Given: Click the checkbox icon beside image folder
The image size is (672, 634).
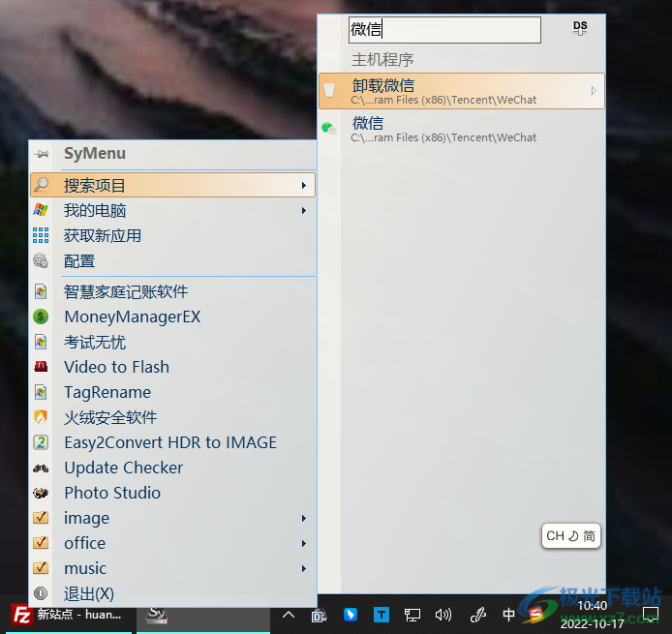Looking at the screenshot, I should point(41,518).
